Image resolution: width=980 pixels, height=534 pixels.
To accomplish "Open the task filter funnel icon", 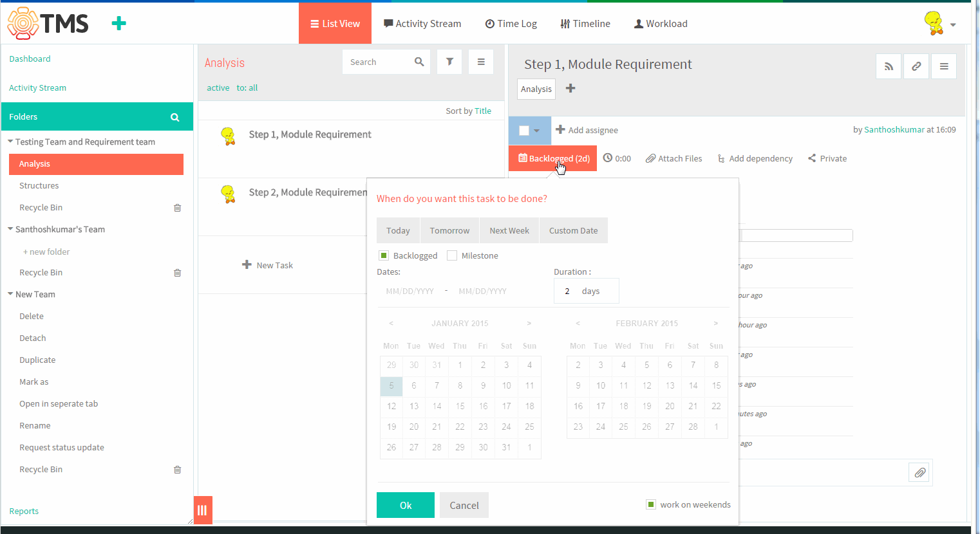I will 449,62.
